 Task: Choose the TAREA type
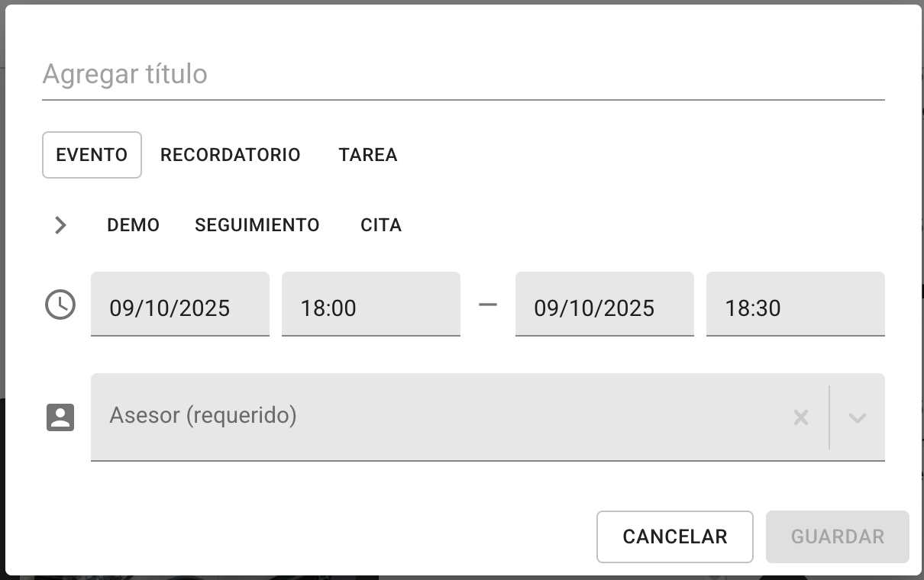368,155
